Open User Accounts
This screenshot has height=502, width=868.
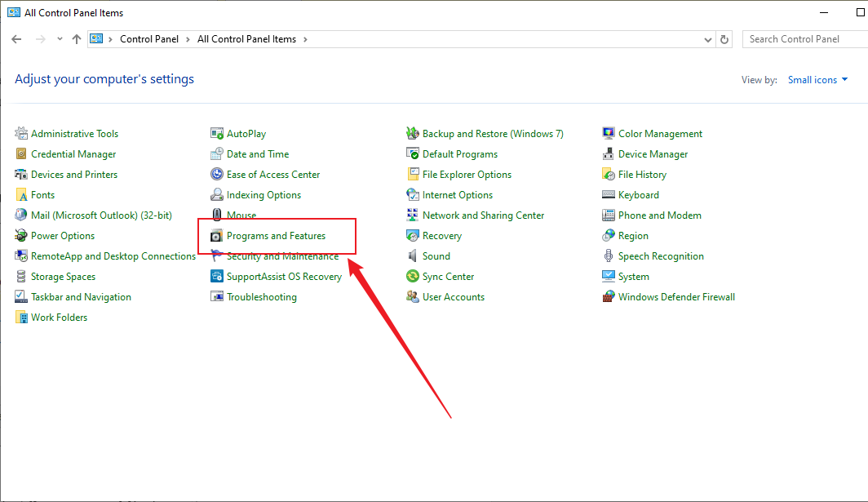[453, 296]
